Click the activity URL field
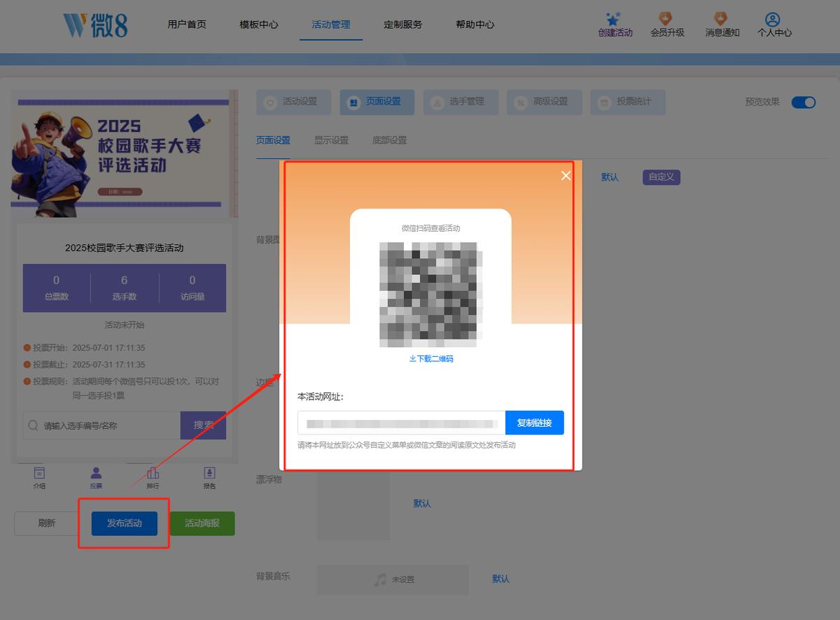 point(401,423)
